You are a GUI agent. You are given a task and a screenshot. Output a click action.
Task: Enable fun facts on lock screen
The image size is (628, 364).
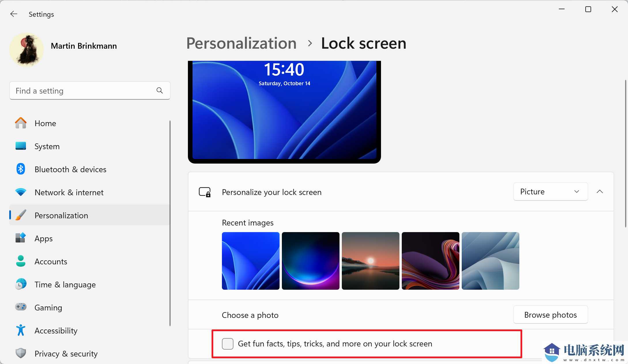tap(227, 344)
